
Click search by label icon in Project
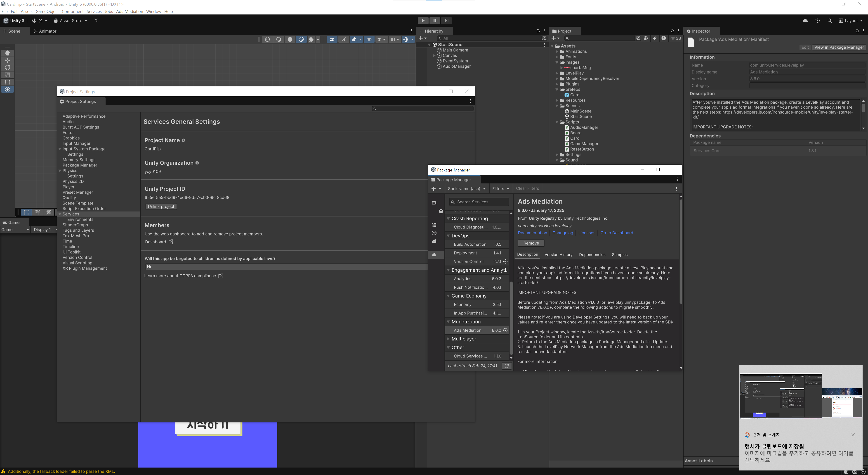pos(655,38)
